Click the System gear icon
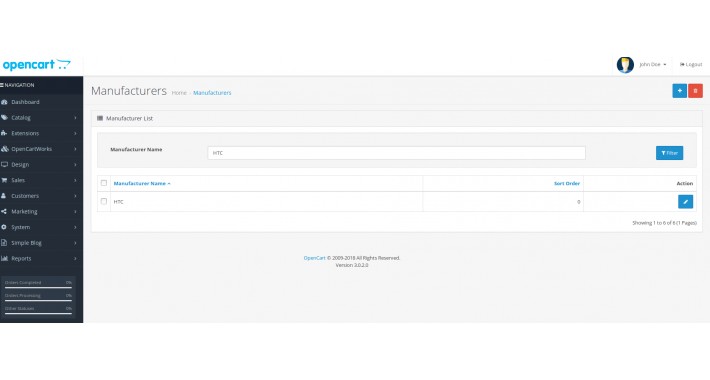The height and width of the screenshot is (380, 710). [4, 227]
